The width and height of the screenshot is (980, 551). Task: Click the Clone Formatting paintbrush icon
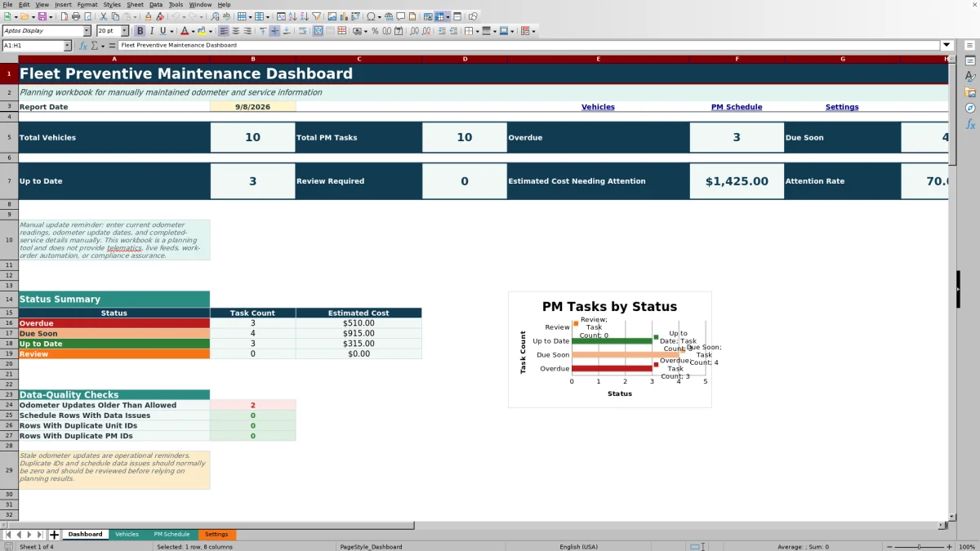coord(148,16)
